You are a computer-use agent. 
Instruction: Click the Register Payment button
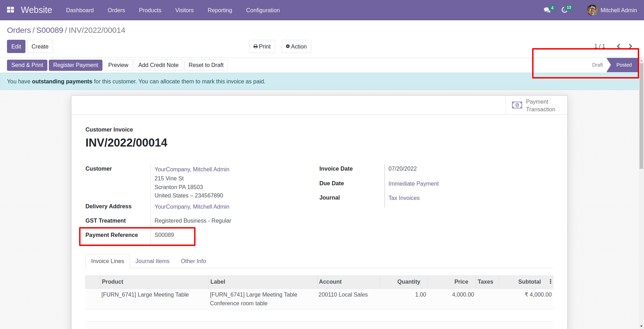(x=76, y=65)
